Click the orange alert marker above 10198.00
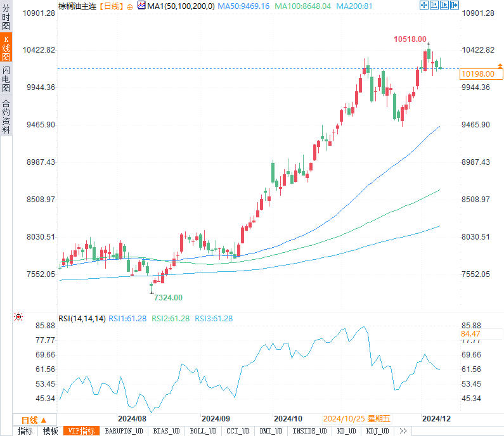Viewport: 504px width, 436px height. click(500, 66)
